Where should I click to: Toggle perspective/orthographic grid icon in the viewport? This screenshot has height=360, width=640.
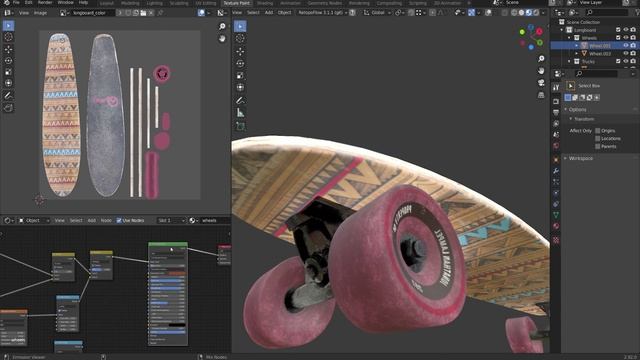541,95
